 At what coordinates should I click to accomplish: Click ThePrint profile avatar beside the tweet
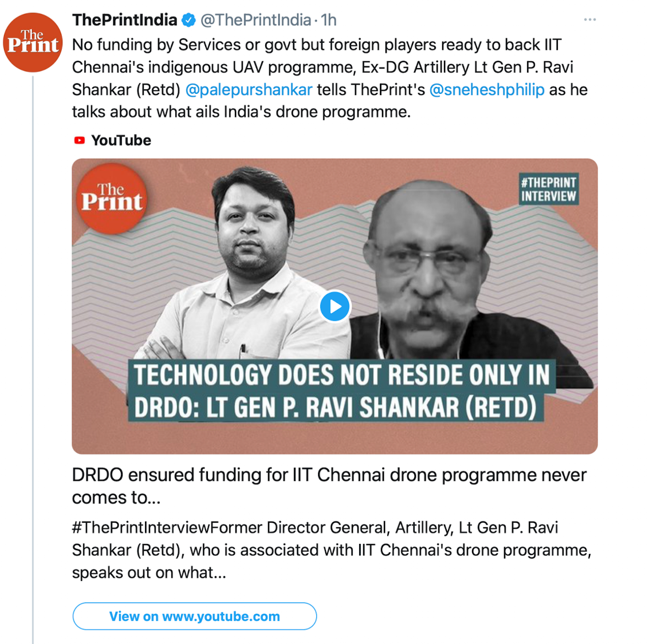(x=33, y=42)
